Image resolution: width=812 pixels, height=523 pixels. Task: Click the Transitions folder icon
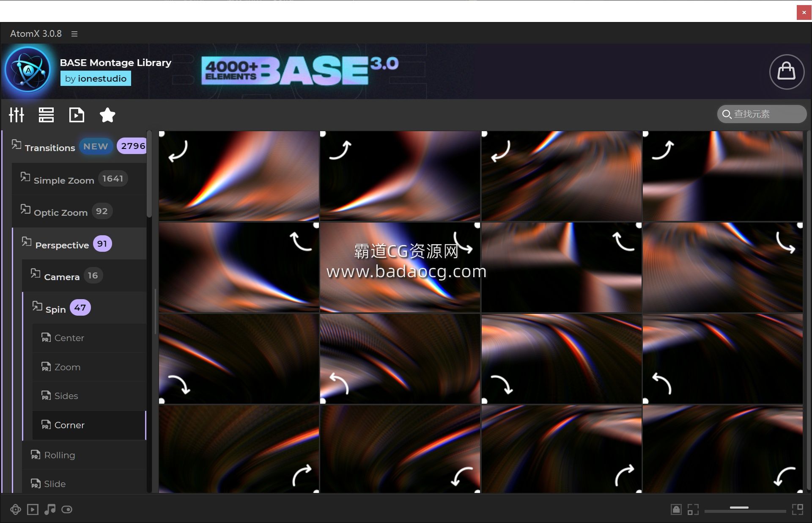16,144
